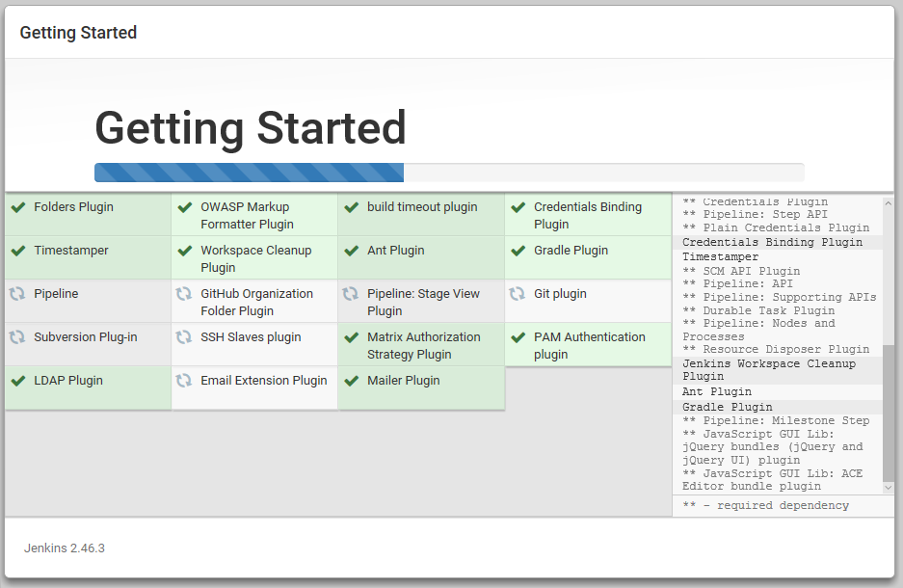Click the Credentials Binding Plugin tile label
This screenshot has height=588, width=903.
click(588, 215)
